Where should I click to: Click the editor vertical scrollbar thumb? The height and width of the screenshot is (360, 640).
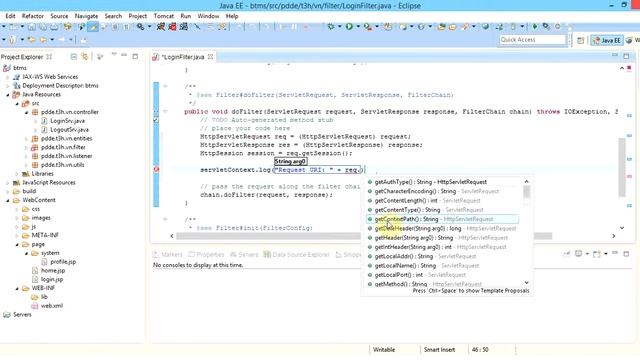[x=622, y=167]
